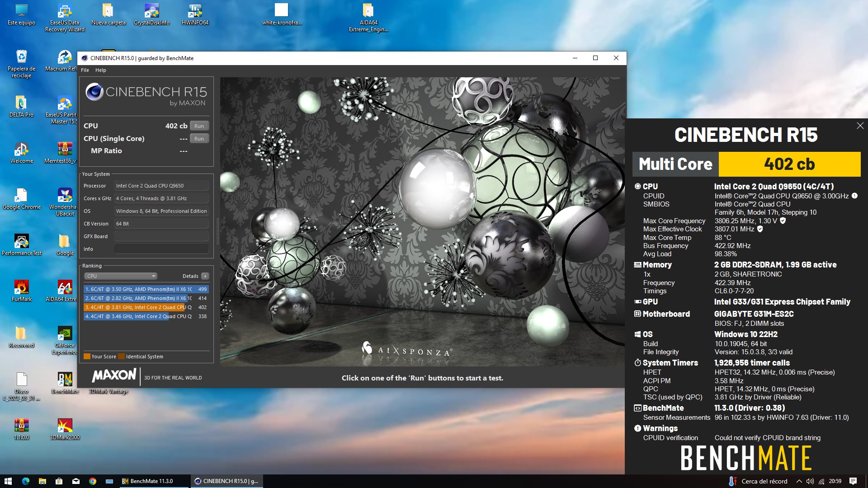Open Disco E_2023_08_31 file icon
The height and width of the screenshot is (488, 868).
coord(21,387)
